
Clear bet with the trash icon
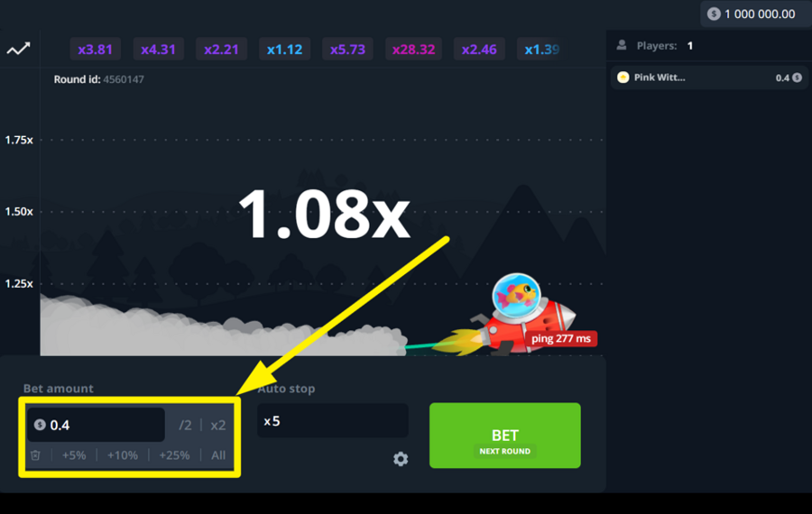coord(36,455)
